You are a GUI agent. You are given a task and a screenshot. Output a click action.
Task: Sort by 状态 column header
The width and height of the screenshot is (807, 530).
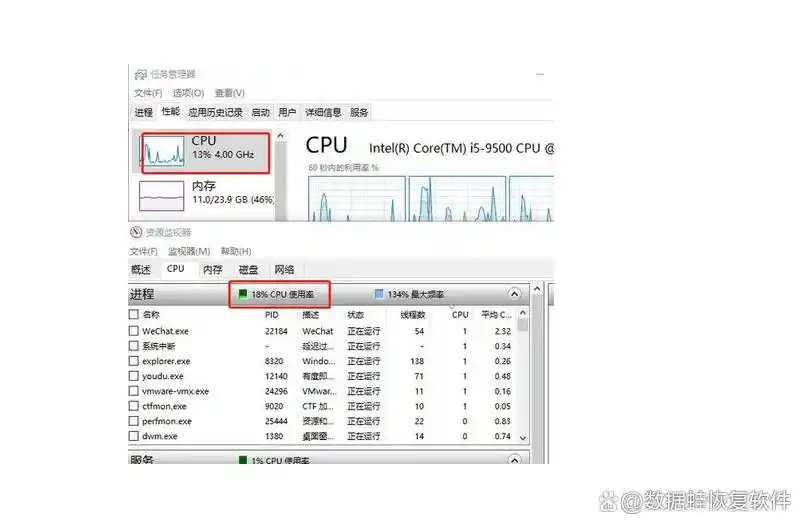356,314
